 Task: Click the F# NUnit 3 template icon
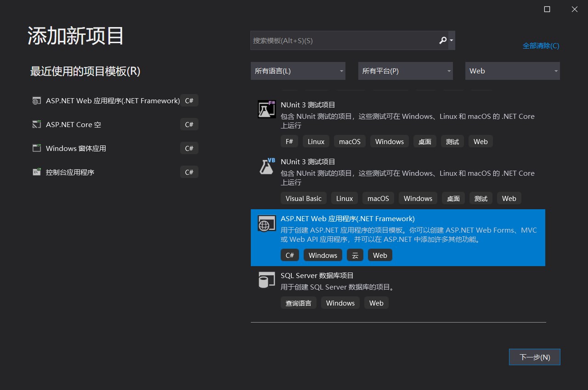pyautogui.click(x=266, y=109)
